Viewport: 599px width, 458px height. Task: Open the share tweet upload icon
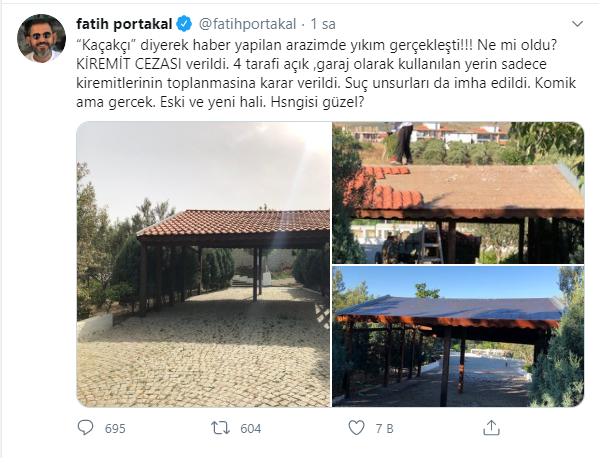491,428
